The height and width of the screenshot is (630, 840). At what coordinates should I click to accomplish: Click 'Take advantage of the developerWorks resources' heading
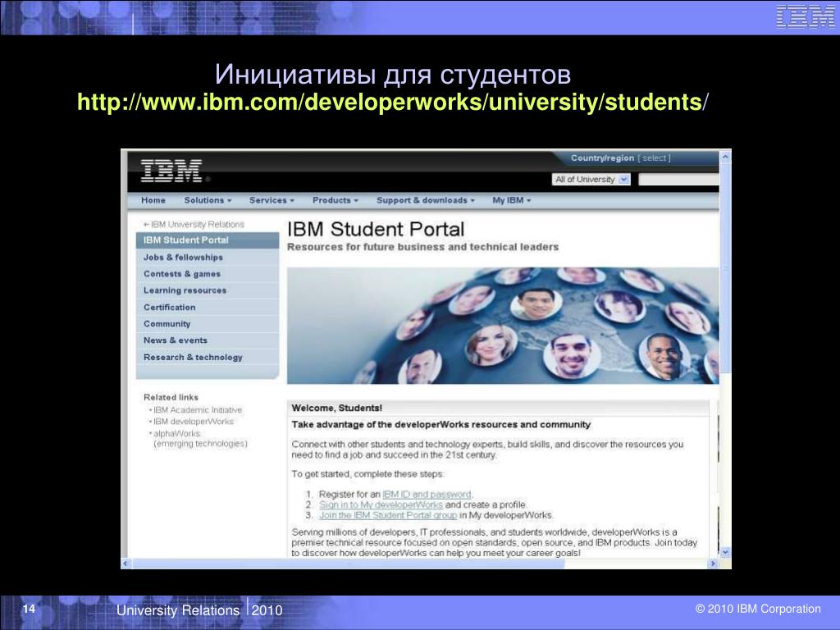tap(441, 425)
